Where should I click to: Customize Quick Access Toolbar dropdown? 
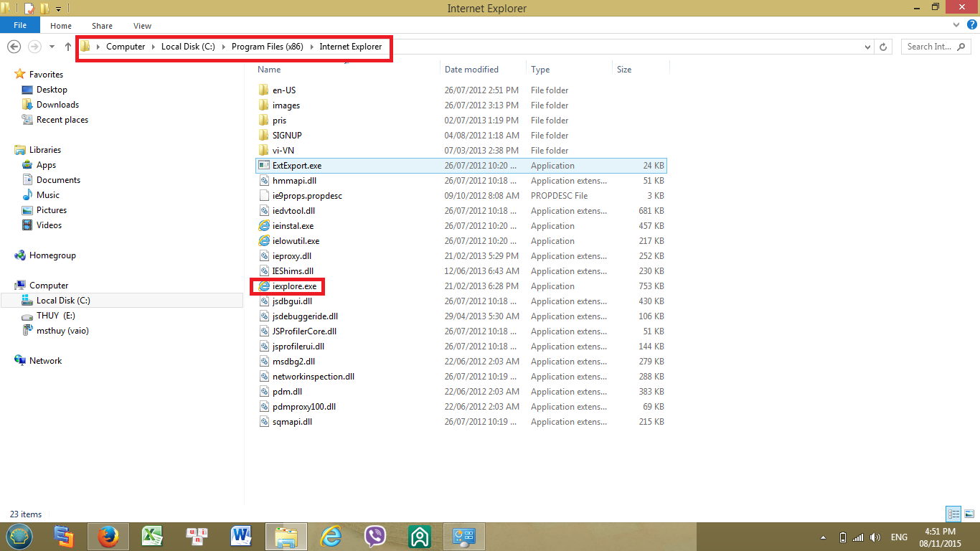(59, 9)
